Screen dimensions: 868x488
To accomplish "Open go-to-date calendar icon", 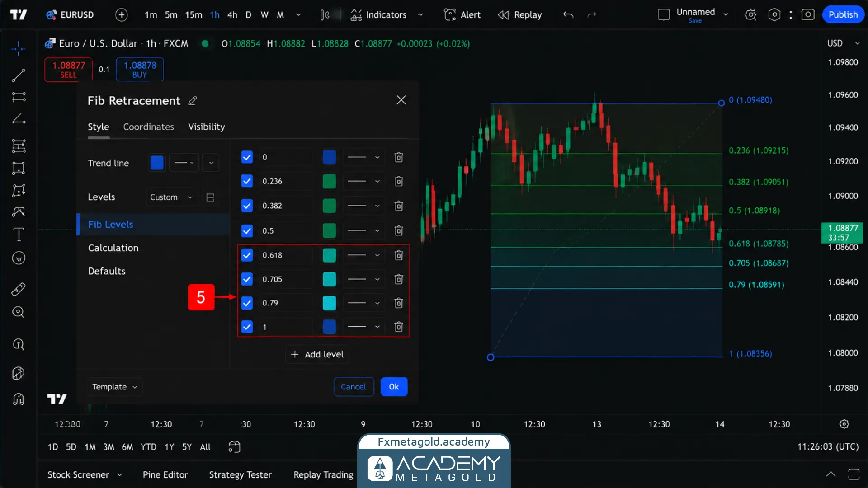I will pos(234,447).
